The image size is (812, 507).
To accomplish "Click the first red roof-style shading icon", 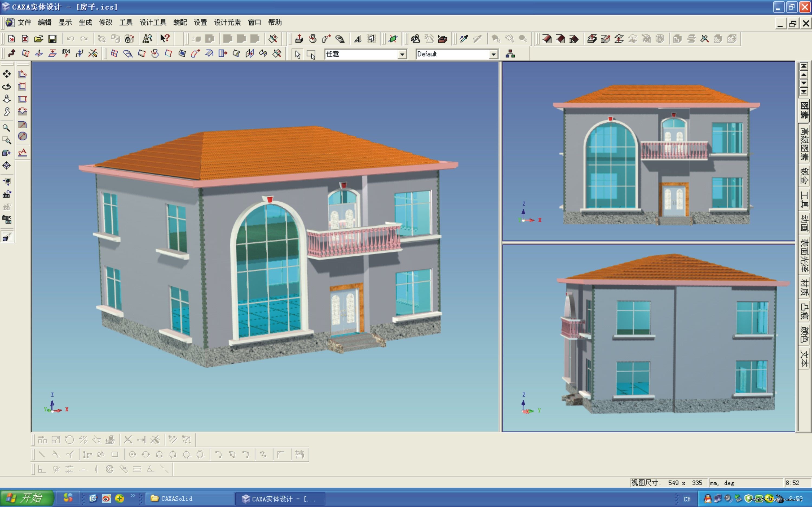I will tap(547, 39).
